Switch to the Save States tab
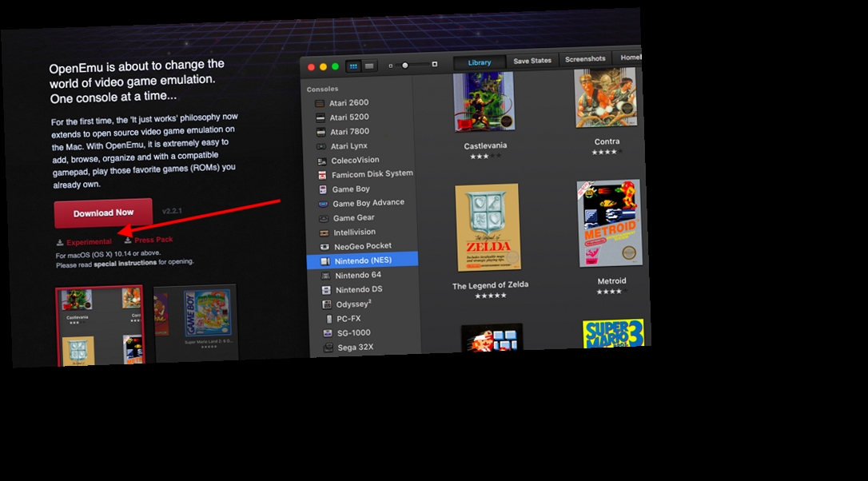The image size is (868, 481). tap(532, 59)
